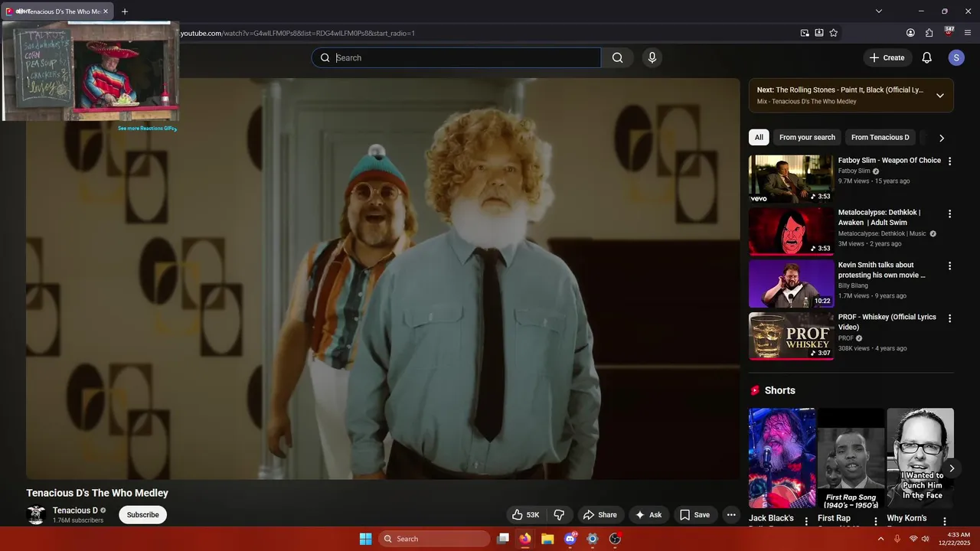The image size is (980, 551).
Task: Click the microphone icon in system tray
Action: tap(897, 539)
